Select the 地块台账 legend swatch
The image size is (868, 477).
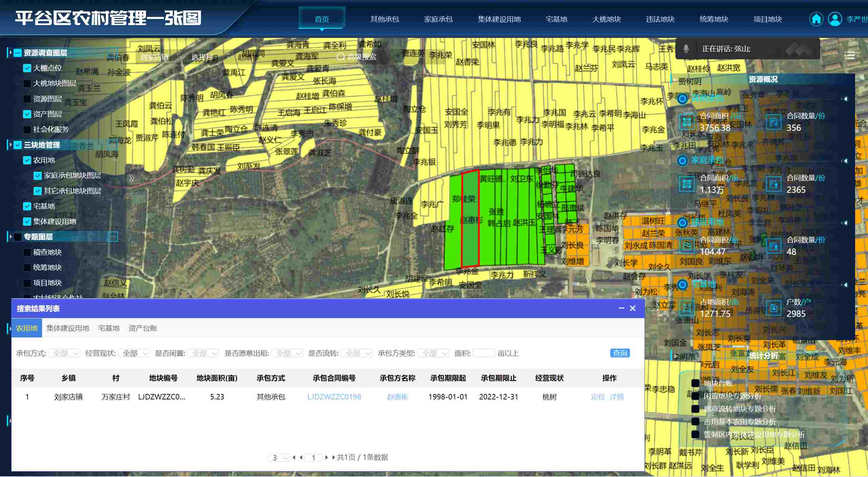[x=695, y=383]
